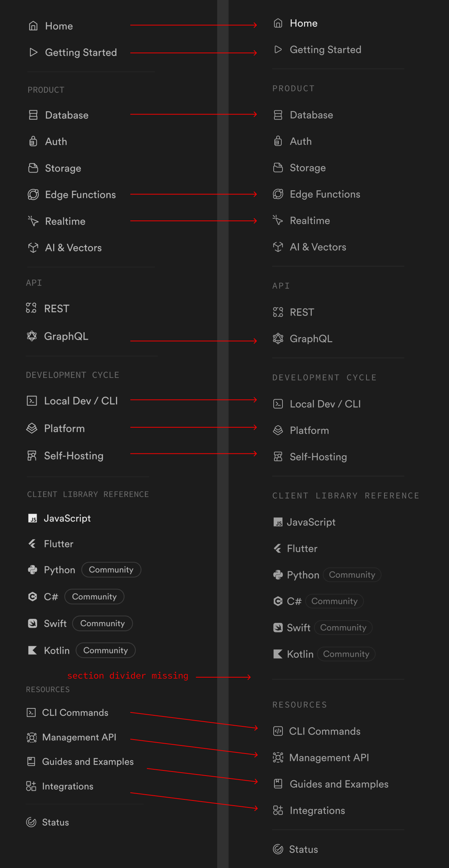Click the Flutter library icon
The width and height of the screenshot is (449, 868).
[33, 544]
